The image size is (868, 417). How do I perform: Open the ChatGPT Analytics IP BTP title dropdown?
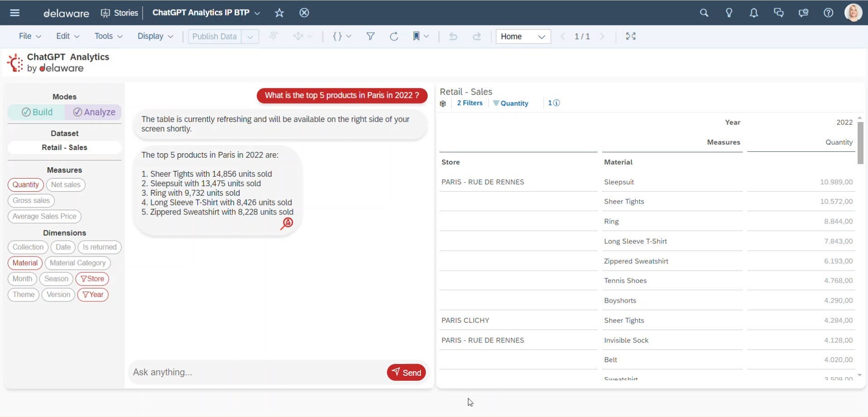257,13
